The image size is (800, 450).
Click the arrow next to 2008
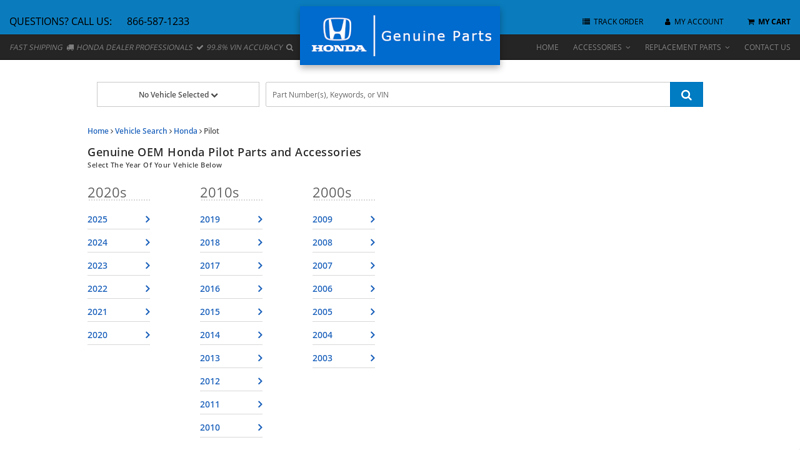pyautogui.click(x=372, y=242)
